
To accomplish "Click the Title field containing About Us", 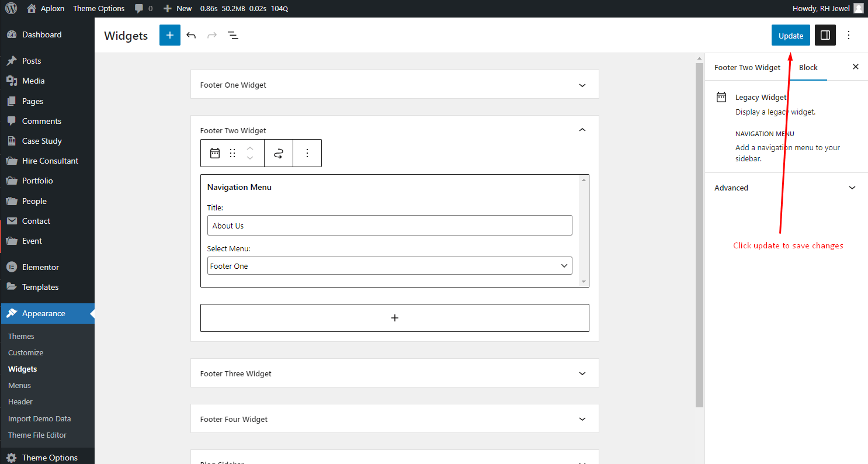I will tap(390, 226).
